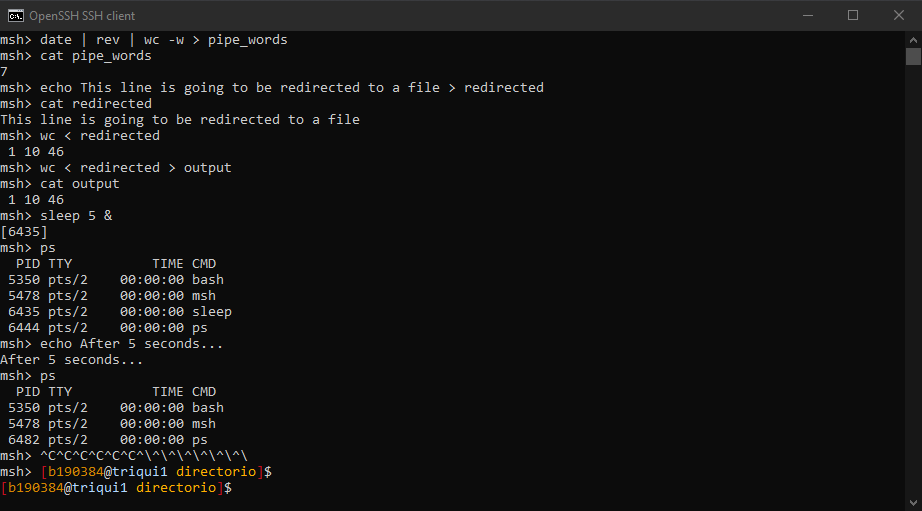This screenshot has height=511, width=922.
Task: Maximize the OpenSSH SSH client window
Action: coord(853,15)
